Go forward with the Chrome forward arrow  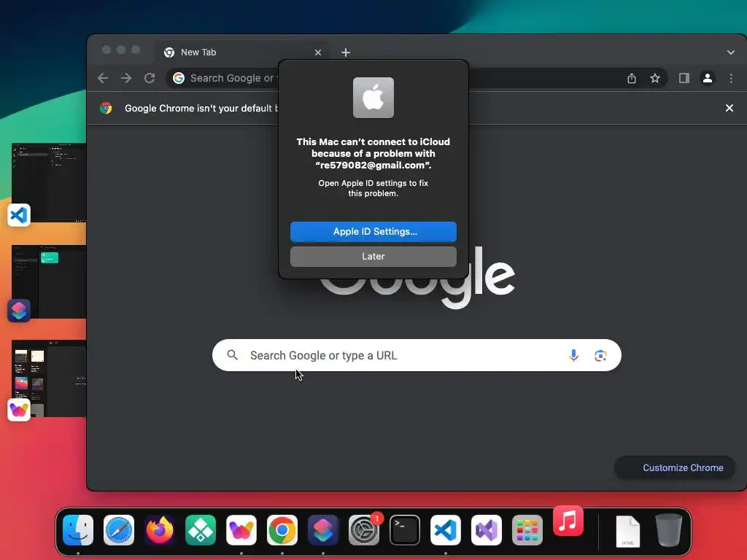[126, 78]
